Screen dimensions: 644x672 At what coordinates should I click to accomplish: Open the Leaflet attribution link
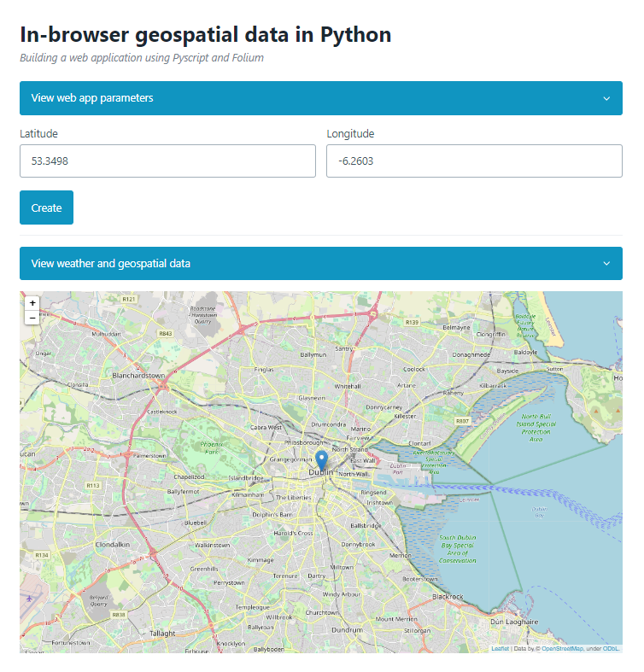point(500,648)
